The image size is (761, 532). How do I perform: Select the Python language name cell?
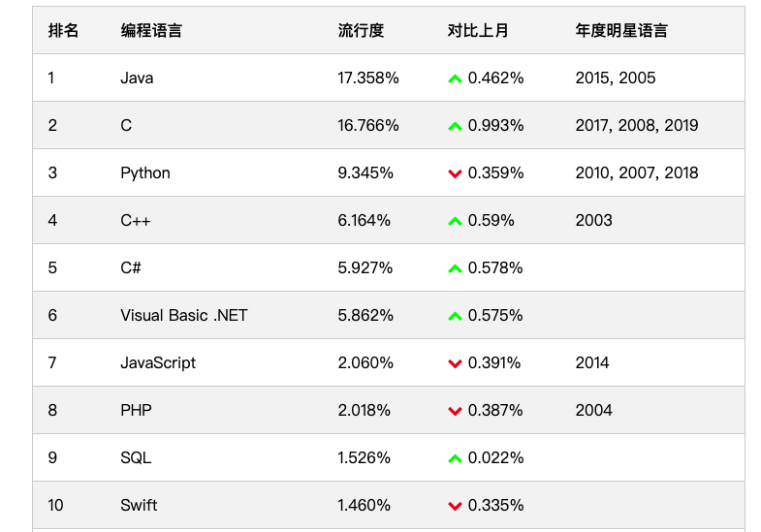pyautogui.click(x=145, y=173)
